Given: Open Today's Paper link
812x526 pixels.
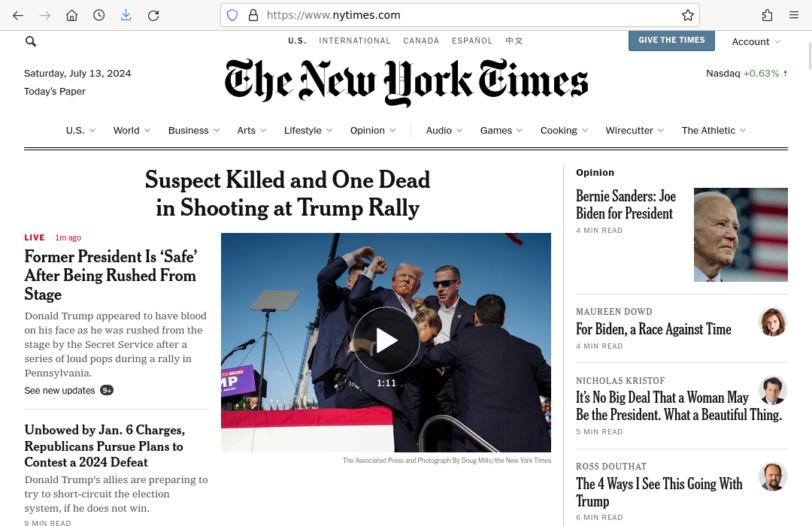Looking at the screenshot, I should coord(55,92).
